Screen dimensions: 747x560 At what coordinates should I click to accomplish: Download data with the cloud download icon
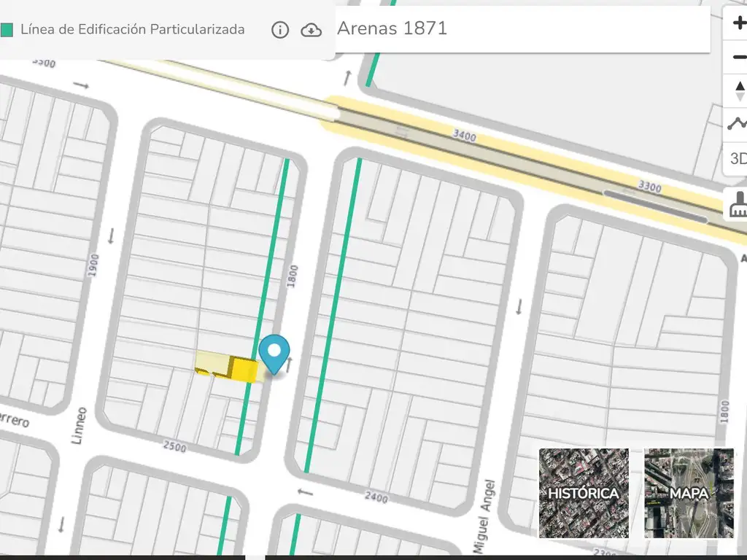pos(311,31)
